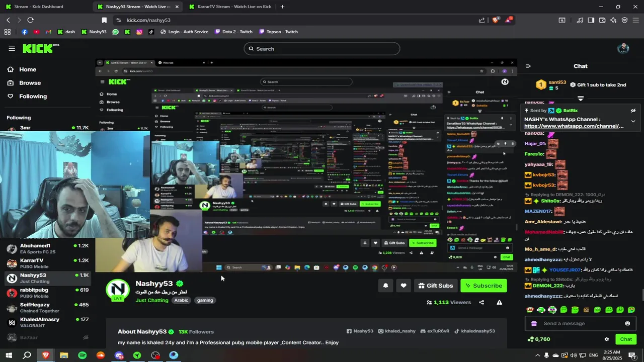Toggle Brave sidebar panel icon

(591, 20)
